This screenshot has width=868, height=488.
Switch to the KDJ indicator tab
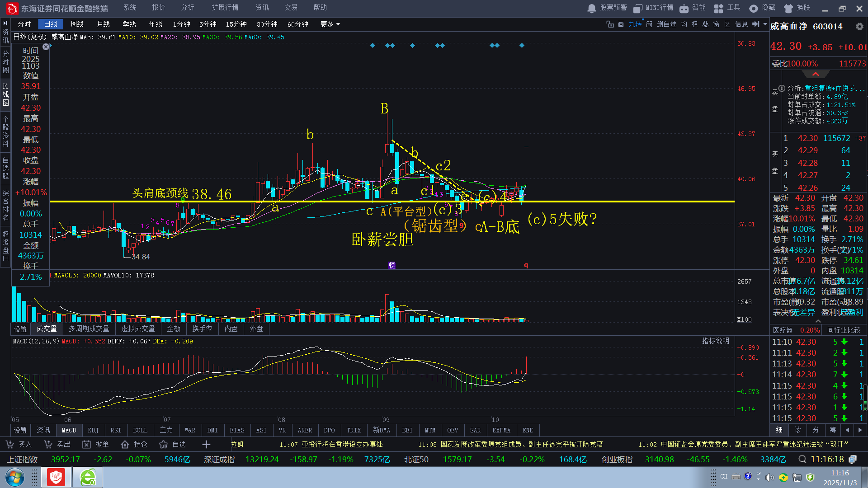click(93, 430)
